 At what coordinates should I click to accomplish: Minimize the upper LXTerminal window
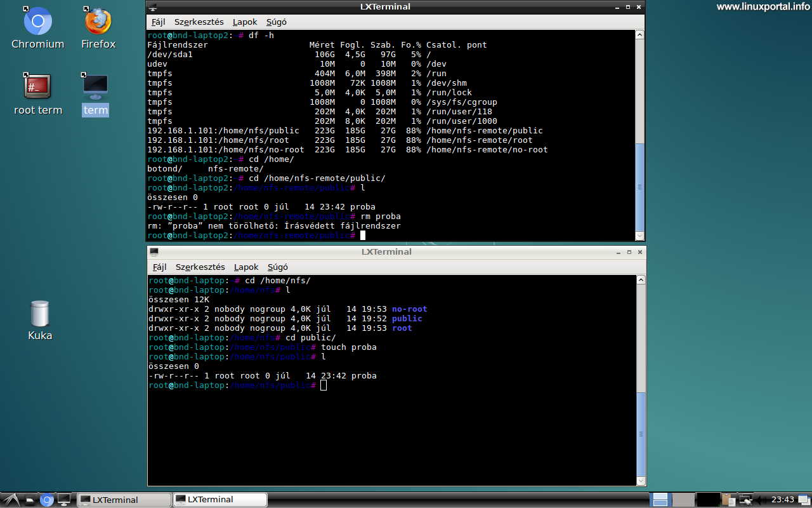[x=616, y=7]
